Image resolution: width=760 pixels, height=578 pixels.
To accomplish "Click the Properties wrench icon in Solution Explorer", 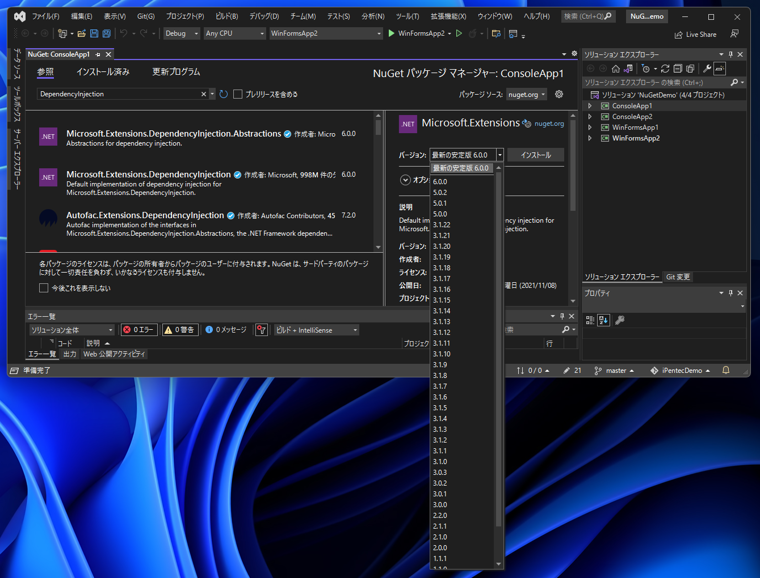I will (x=707, y=68).
